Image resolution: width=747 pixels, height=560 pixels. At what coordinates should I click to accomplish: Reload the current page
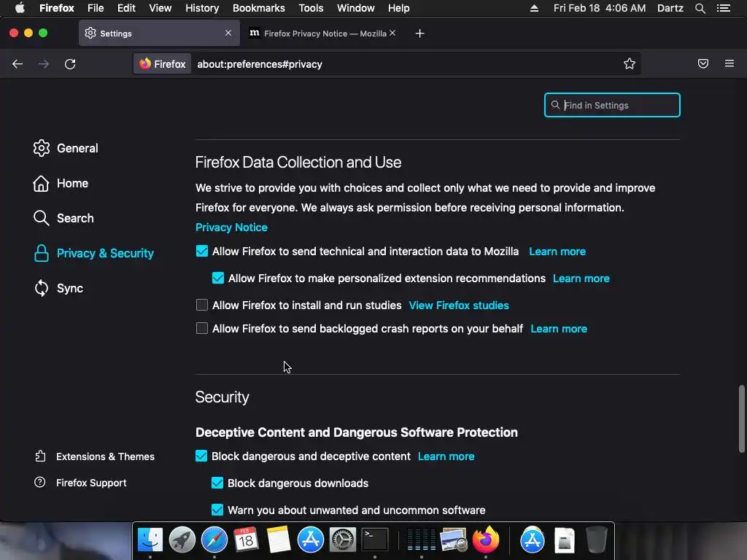tap(70, 64)
